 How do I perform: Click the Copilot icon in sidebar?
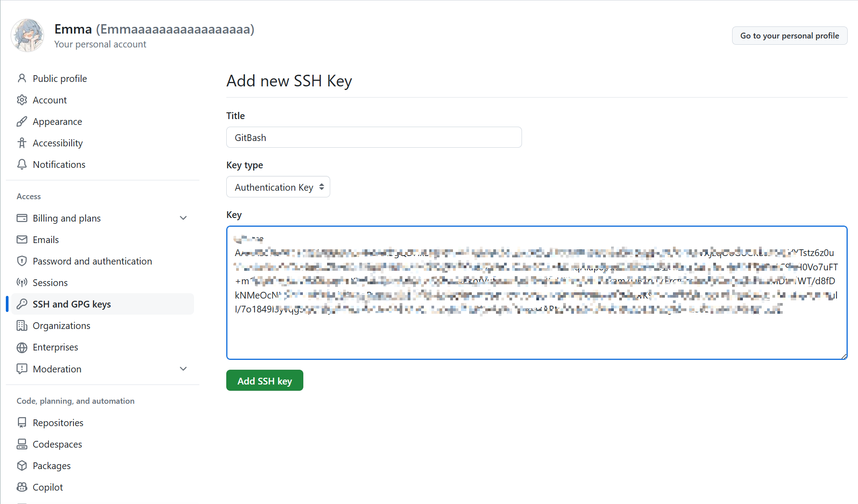pyautogui.click(x=22, y=487)
